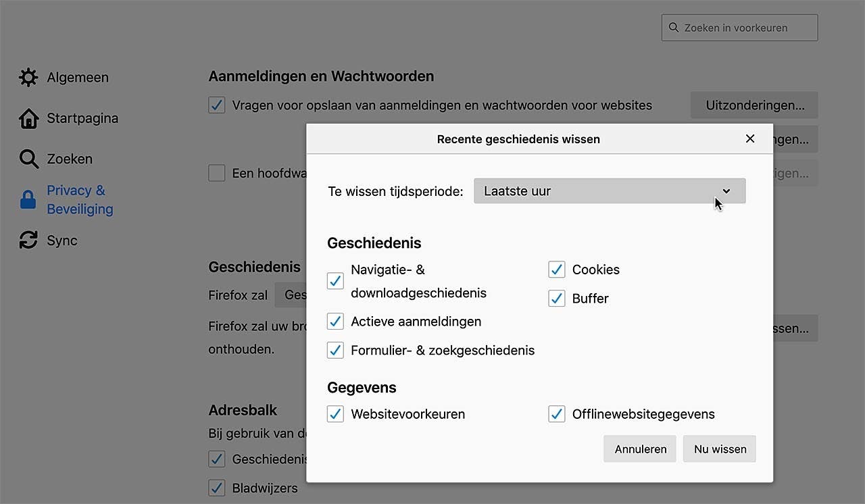The width and height of the screenshot is (865, 504).
Task: Open the Laatste uur time period dropdown
Action: (x=610, y=191)
